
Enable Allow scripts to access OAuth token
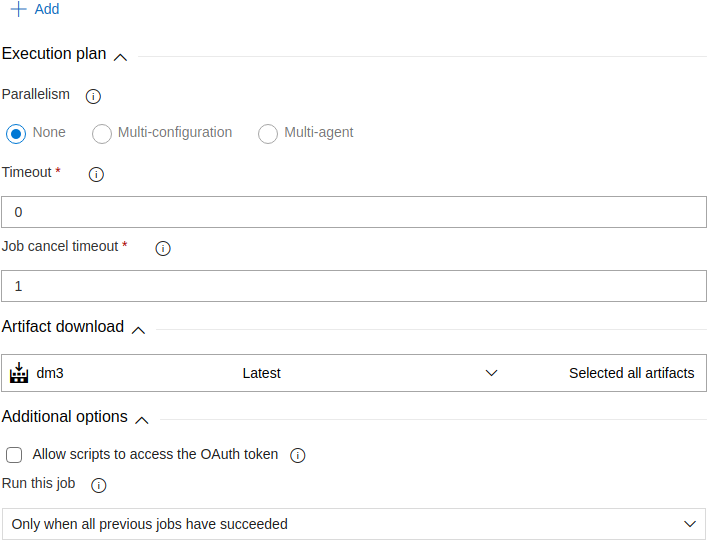coord(14,455)
